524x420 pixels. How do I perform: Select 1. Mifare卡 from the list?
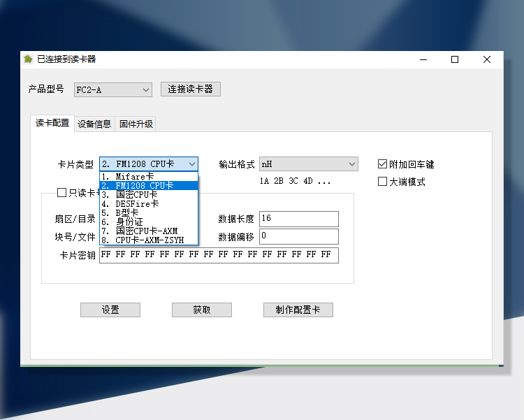[x=149, y=176]
